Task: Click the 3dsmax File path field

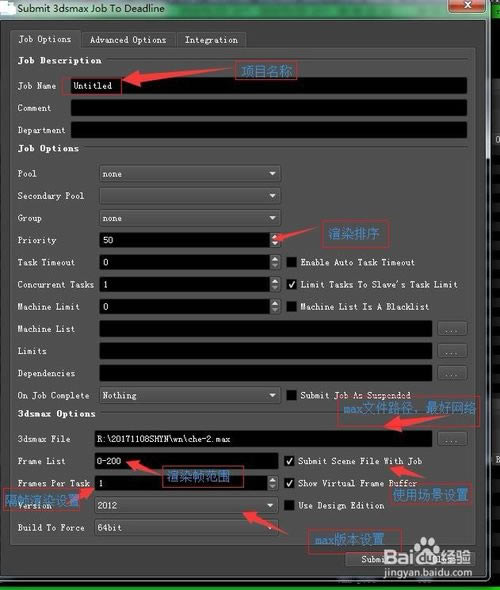Action: 263,439
